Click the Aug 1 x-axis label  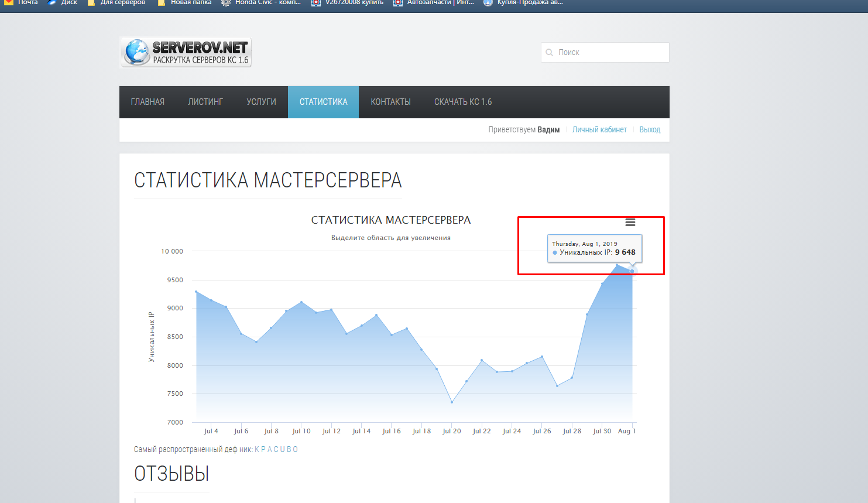[x=627, y=431]
